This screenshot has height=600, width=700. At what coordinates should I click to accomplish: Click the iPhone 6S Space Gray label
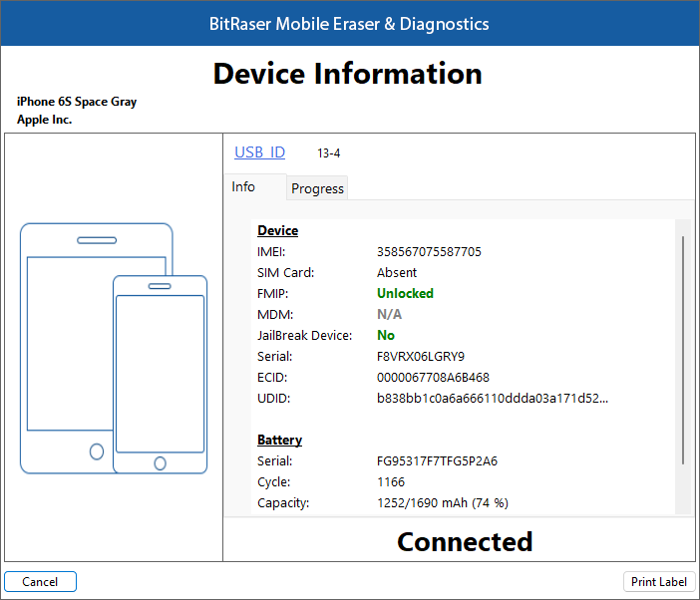pos(77,102)
